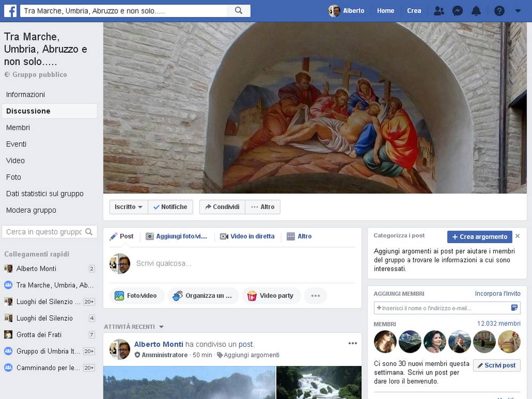Open the help question mark icon
This screenshot has width=532, height=399.
[499, 11]
